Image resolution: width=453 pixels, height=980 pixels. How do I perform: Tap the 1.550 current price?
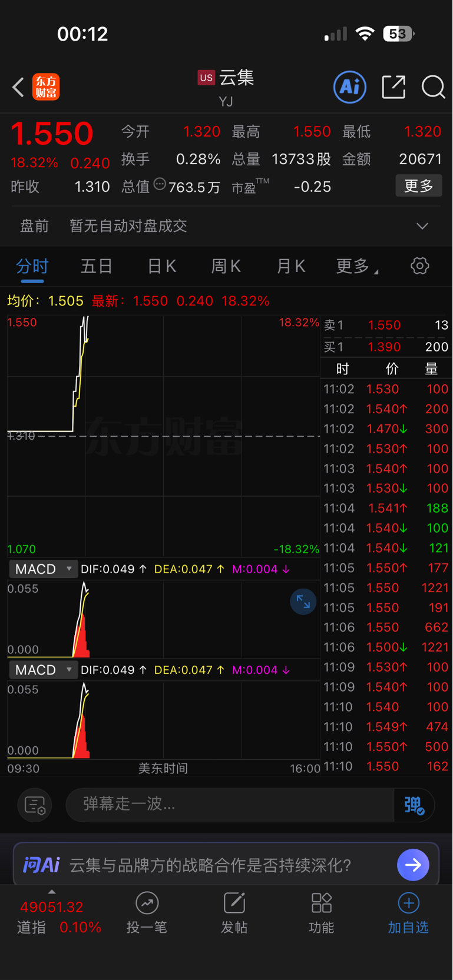point(52,133)
